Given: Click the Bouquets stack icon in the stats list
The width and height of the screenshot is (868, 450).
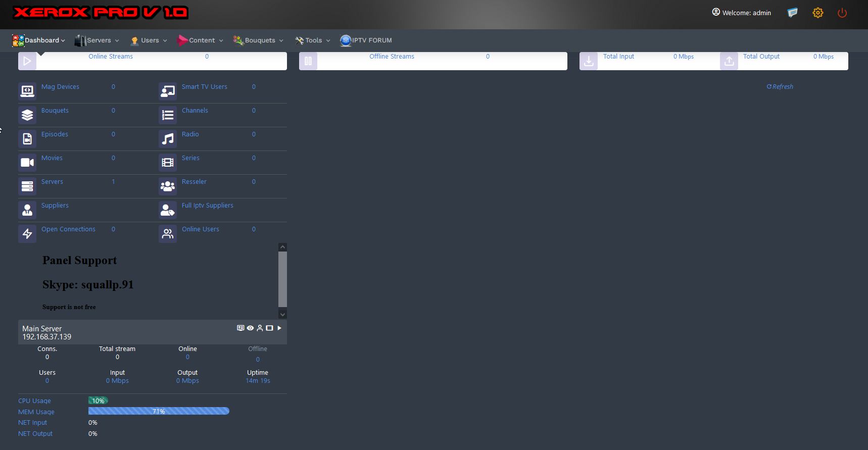Looking at the screenshot, I should 27,115.
